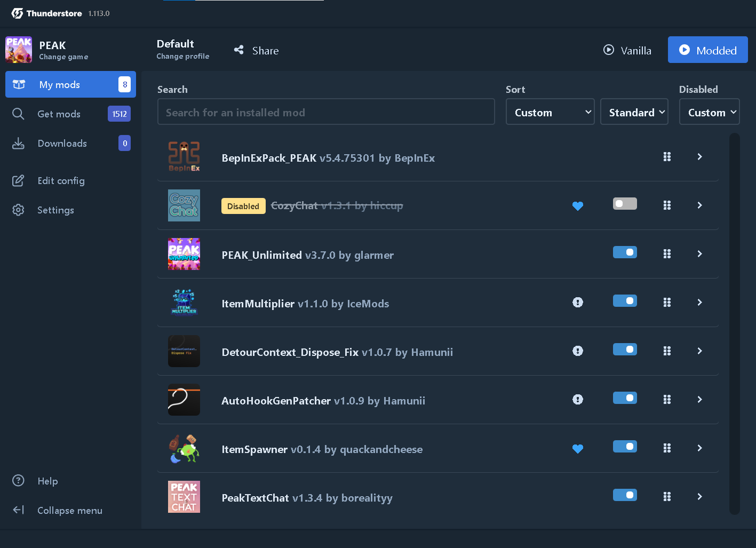Click the PEAK_Unlimited mod thumbnail
This screenshot has width=756, height=548.
click(x=184, y=254)
